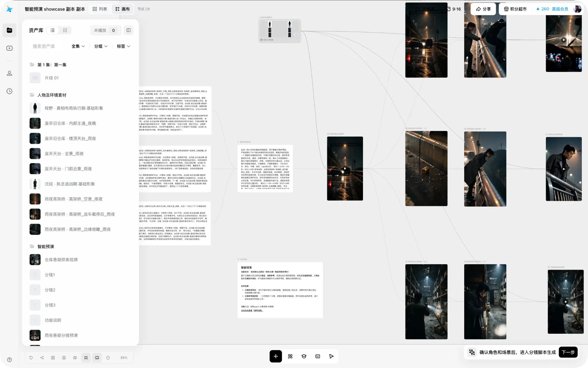Switch asset library to grid view
Viewport: 588px width, 368px height.
(65, 30)
